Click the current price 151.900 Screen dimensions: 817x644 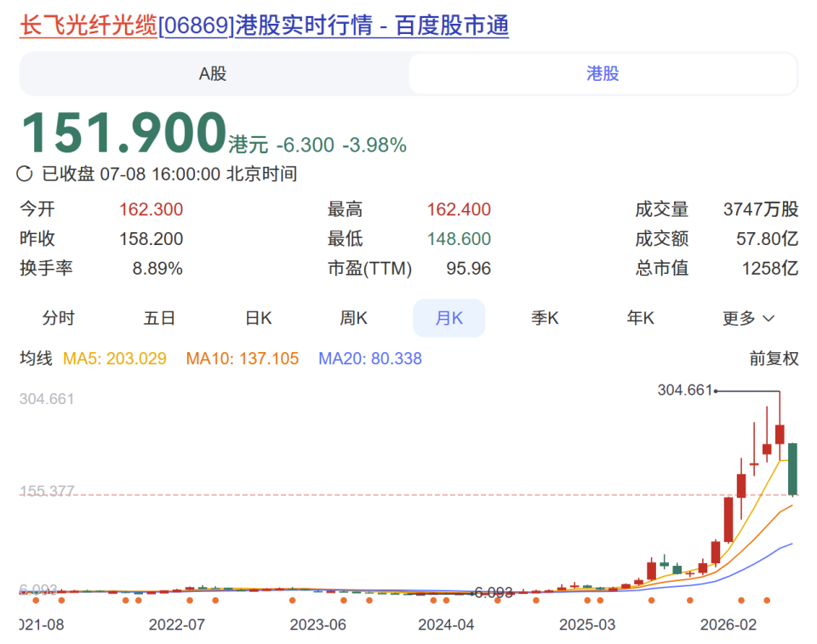124,133
